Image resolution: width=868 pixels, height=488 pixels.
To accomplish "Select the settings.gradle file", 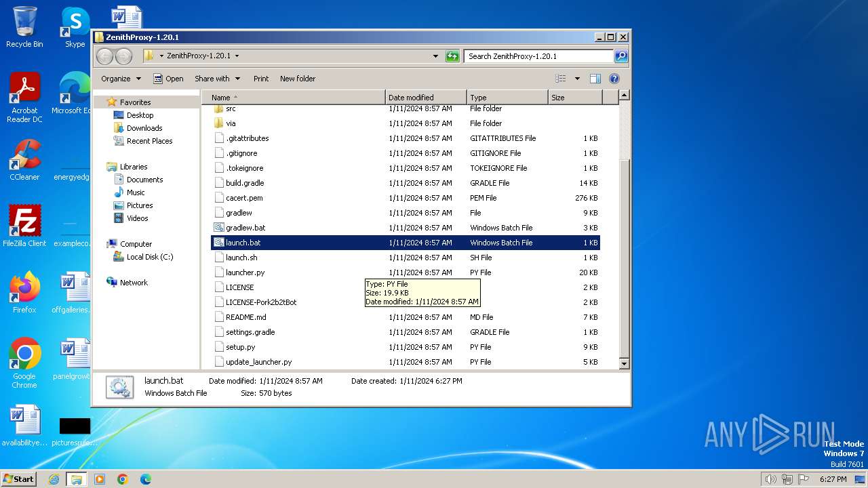I will coord(406,332).
